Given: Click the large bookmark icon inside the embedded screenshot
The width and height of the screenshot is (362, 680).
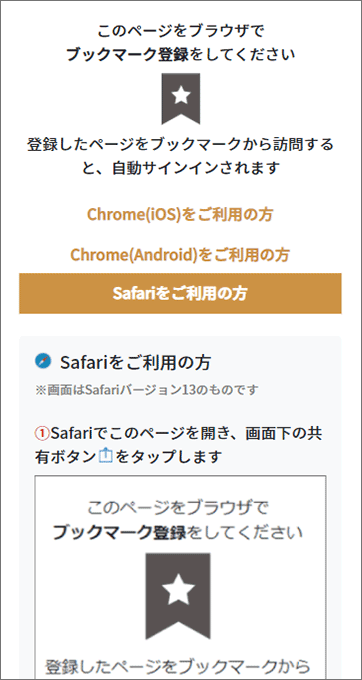Looking at the screenshot, I should tap(178, 602).
